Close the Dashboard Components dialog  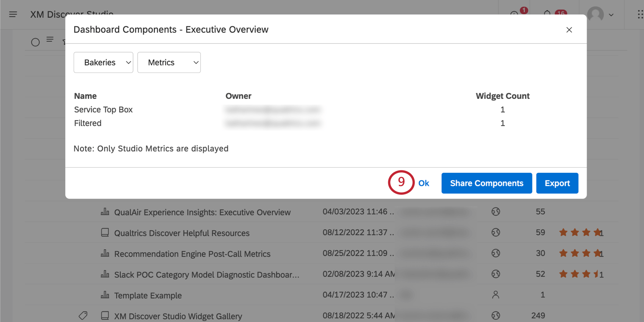coord(569,30)
